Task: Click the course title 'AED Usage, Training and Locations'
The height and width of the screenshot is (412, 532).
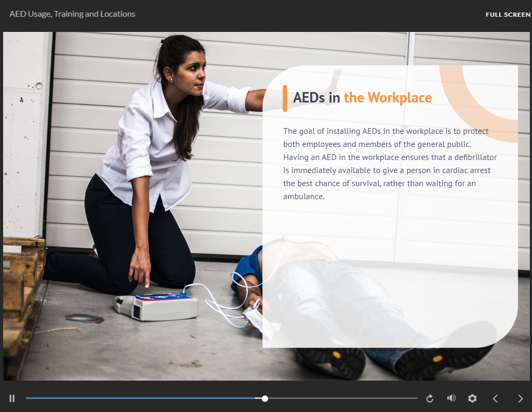Action: [72, 14]
